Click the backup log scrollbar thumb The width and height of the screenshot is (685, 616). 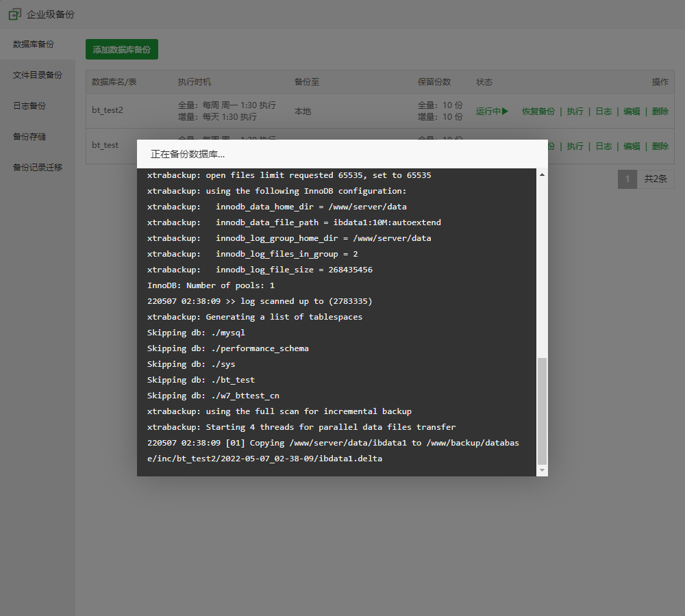542,411
